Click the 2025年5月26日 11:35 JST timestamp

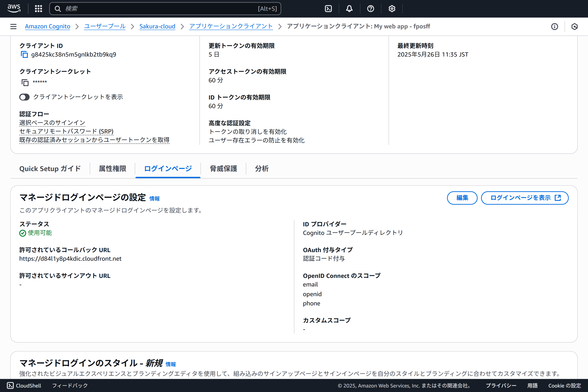click(x=433, y=55)
